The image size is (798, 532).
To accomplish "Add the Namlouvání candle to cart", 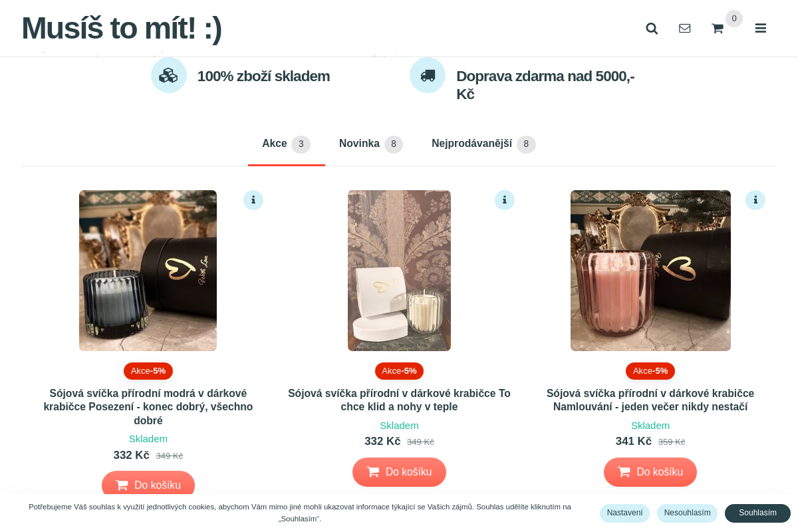I will tap(650, 471).
